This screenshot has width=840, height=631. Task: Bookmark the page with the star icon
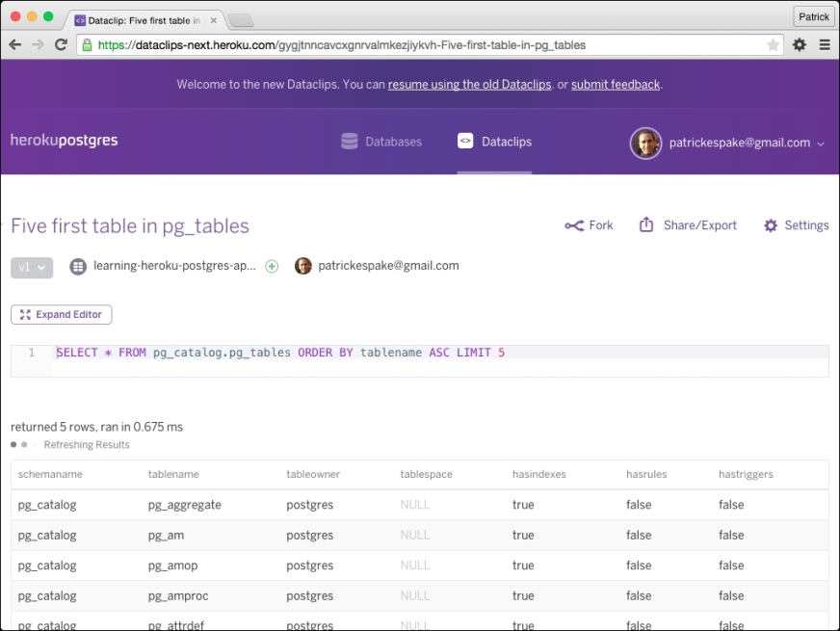click(773, 45)
